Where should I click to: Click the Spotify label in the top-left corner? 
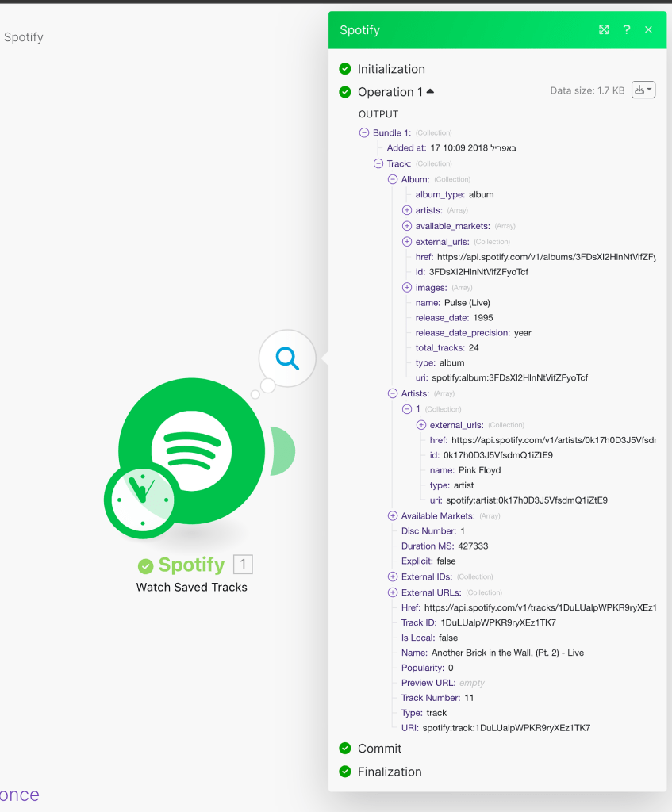coord(23,36)
